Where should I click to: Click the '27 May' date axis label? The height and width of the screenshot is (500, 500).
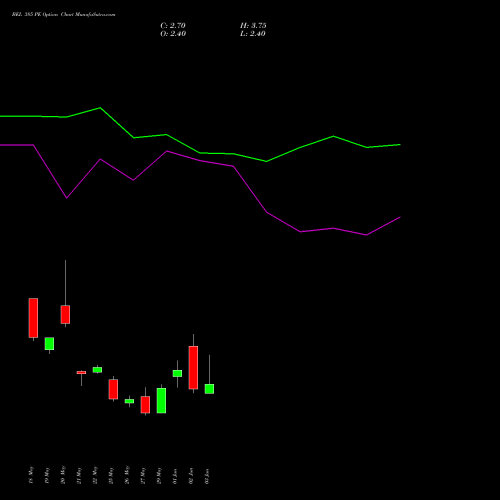click(x=143, y=475)
